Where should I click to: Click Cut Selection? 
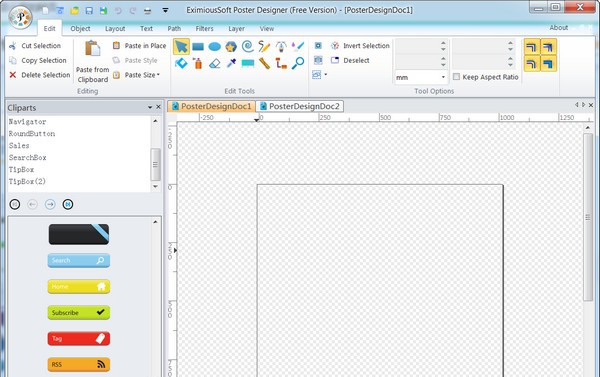coord(35,46)
